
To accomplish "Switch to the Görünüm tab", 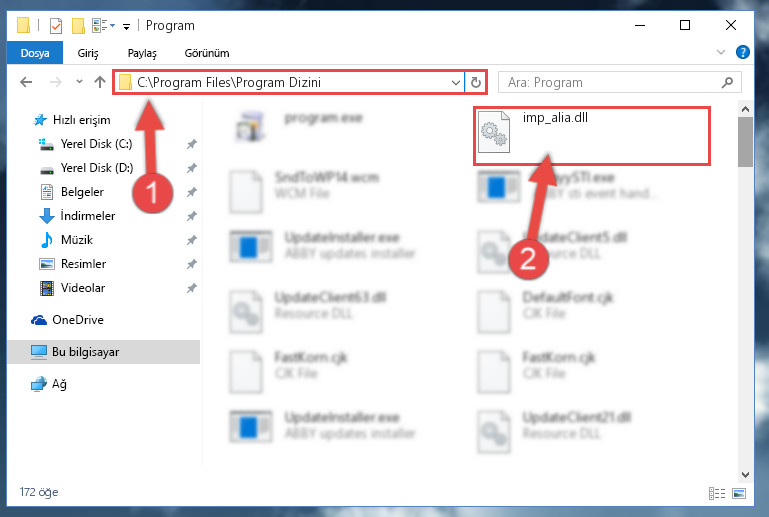I will (x=206, y=53).
